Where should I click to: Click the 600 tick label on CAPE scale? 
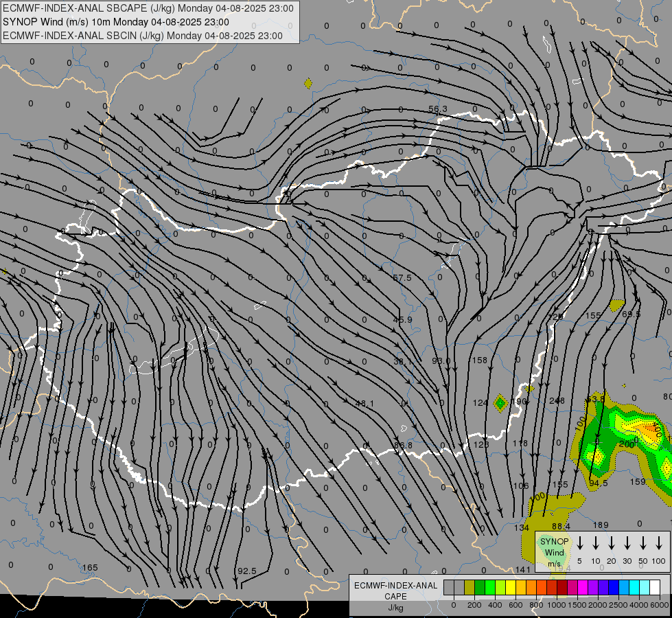515,605
